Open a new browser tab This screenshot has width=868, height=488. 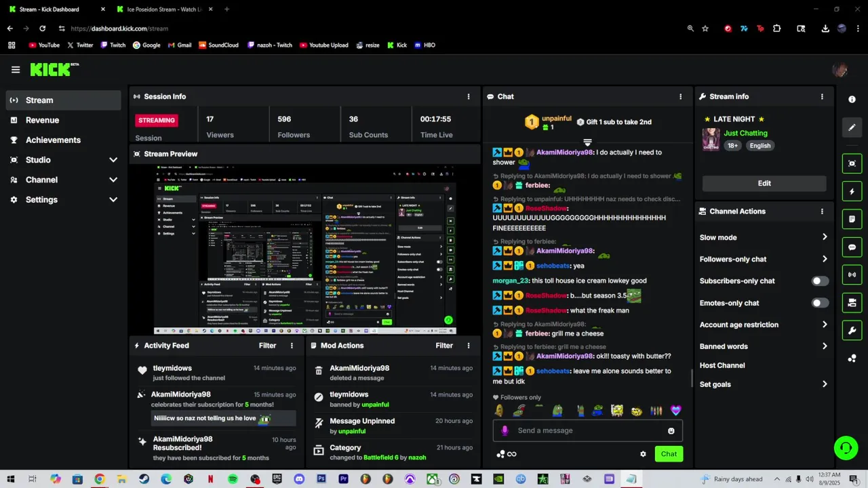[226, 9]
